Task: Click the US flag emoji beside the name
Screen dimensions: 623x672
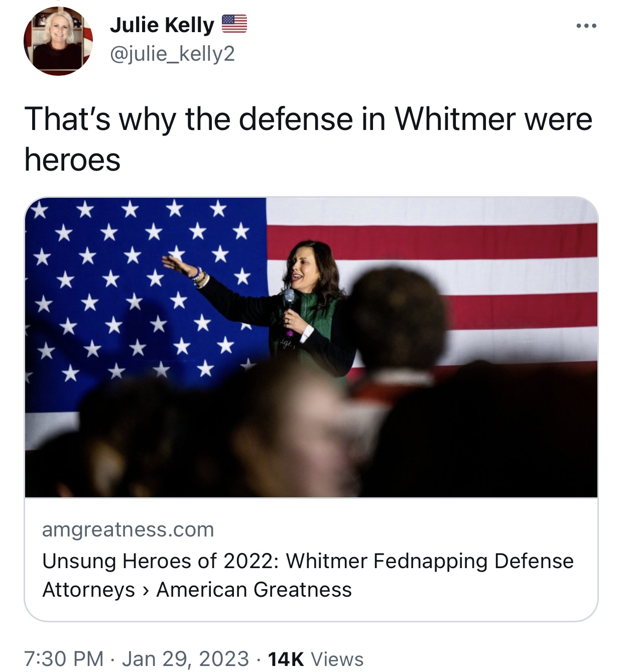Action: [234, 24]
